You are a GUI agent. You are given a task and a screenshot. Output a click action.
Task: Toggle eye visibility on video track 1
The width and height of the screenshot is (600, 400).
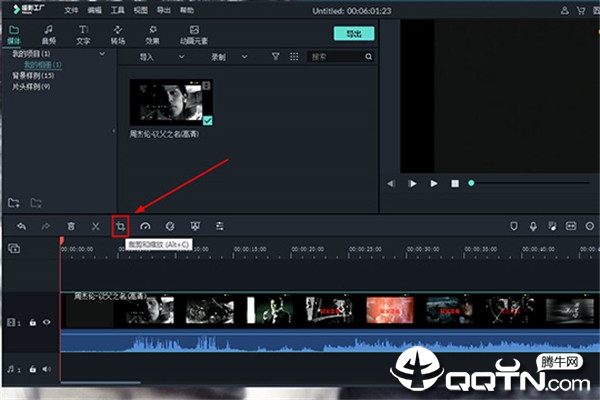(x=47, y=322)
